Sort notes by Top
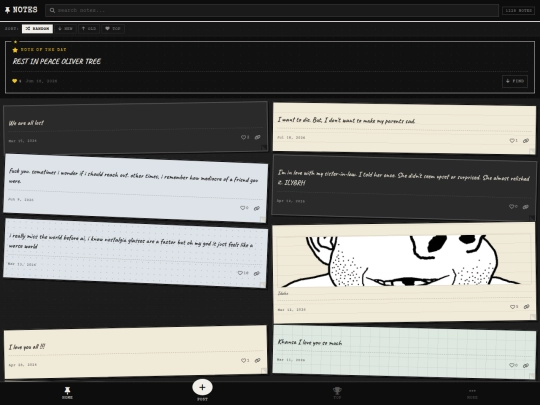The image size is (540, 405). tap(113, 29)
